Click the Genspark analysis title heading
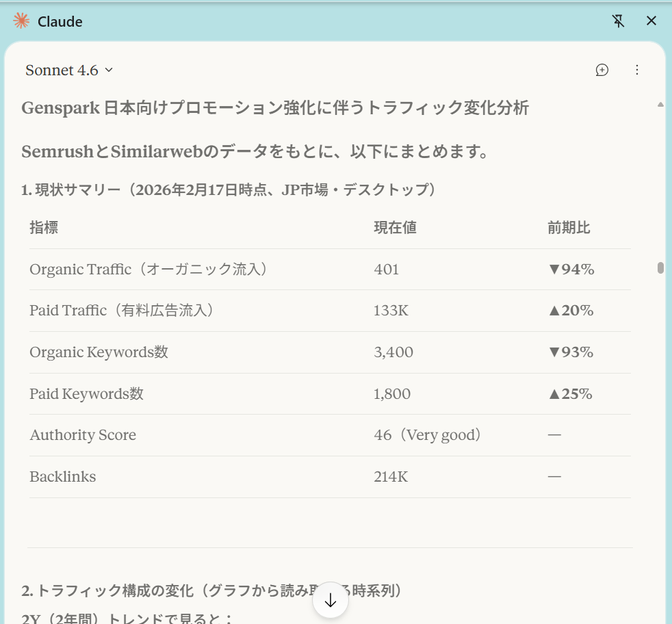The height and width of the screenshot is (624, 672). point(275,108)
